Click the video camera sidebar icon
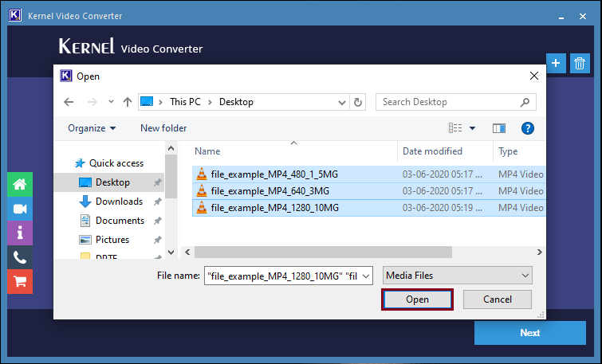This screenshot has height=364, width=602. tap(20, 209)
